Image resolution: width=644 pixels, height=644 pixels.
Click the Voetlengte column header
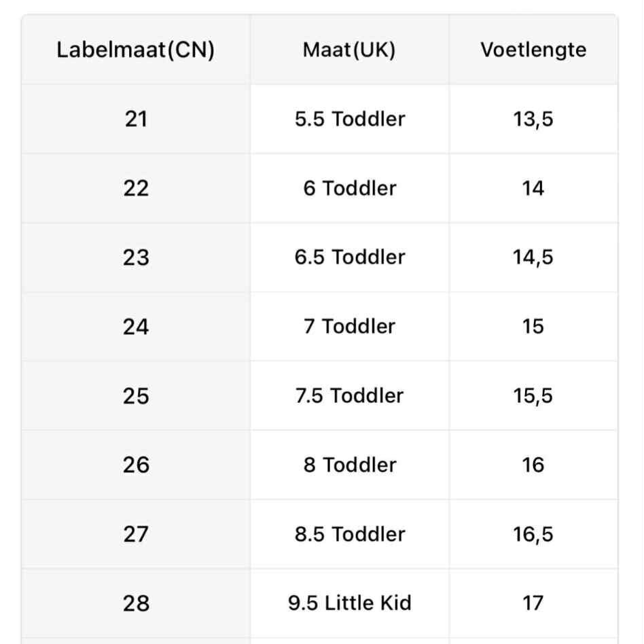[x=533, y=51]
